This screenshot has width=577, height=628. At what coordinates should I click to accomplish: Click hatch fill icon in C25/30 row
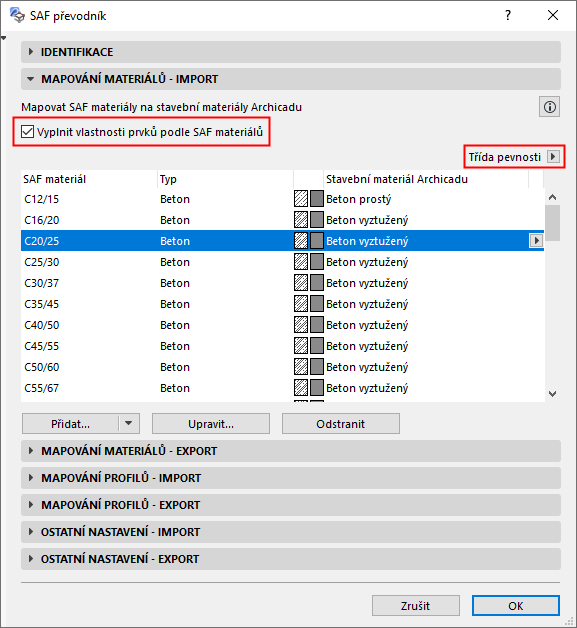[x=301, y=262]
